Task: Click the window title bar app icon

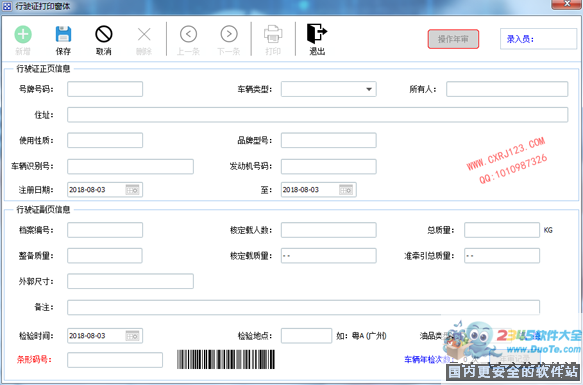Action: pos(7,6)
